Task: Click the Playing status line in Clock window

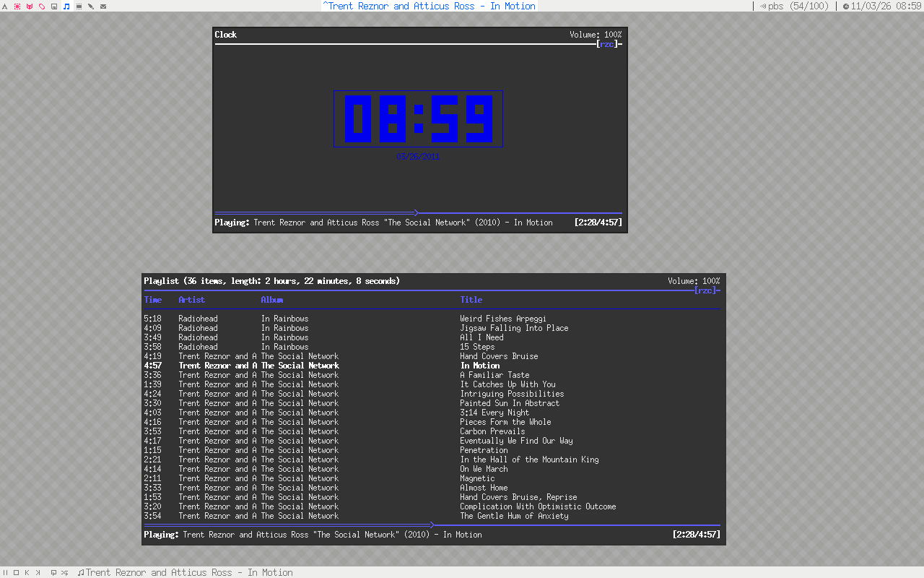Action: coord(383,223)
